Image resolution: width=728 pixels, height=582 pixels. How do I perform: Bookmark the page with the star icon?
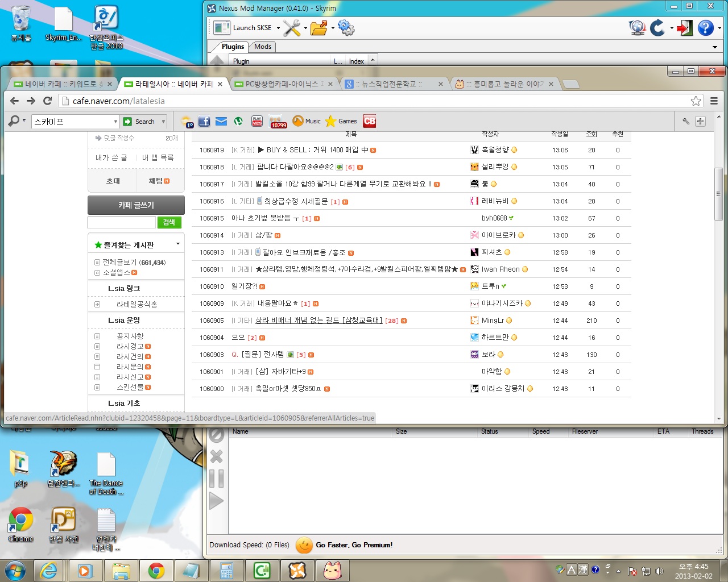696,101
